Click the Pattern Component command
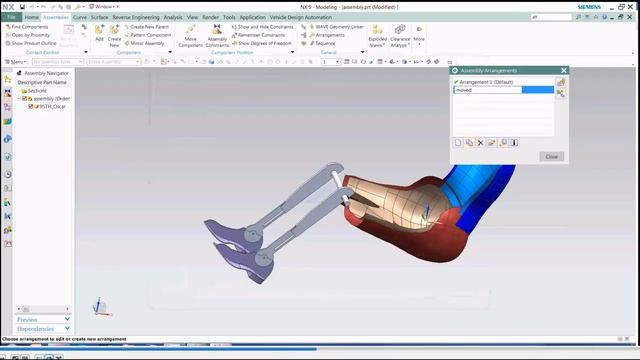Screen dimensions: 640x360 point(148,35)
